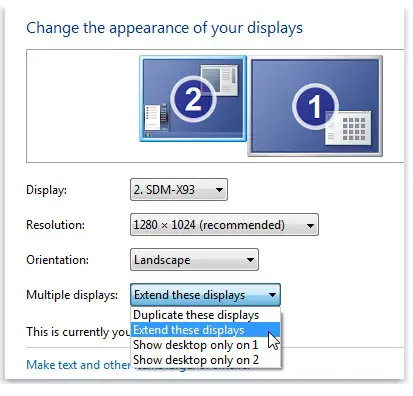413x396 pixels.
Task: Open the Orientation dropdown showing Landscape
Action: [194, 259]
